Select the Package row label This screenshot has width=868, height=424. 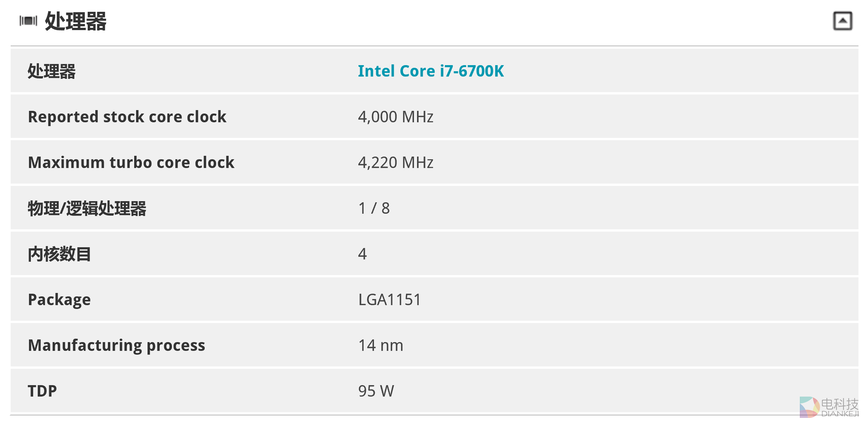coord(59,300)
